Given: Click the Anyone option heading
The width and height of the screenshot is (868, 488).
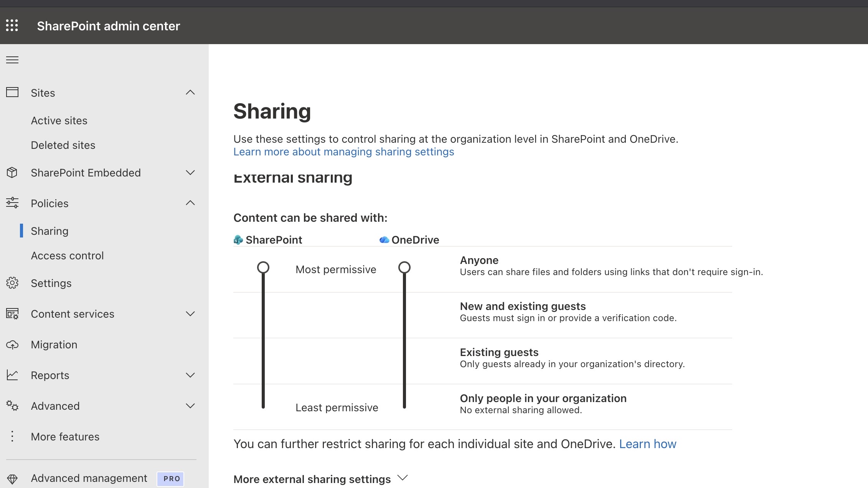Looking at the screenshot, I should tap(479, 260).
